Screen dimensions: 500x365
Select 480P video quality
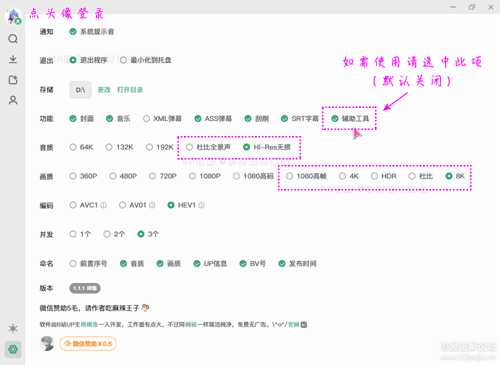click(113, 176)
